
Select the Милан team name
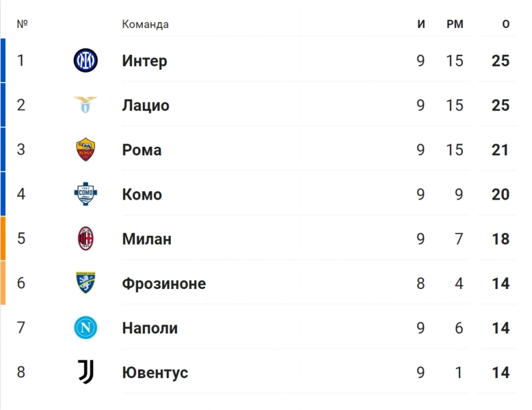click(146, 239)
